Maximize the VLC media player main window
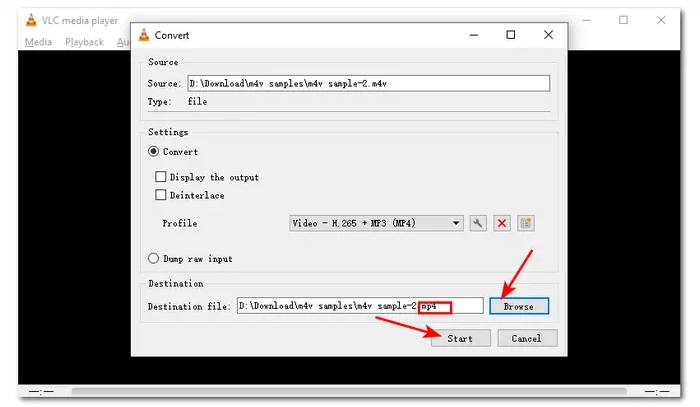Image resolution: width=700 pixels, height=407 pixels. (623, 20)
